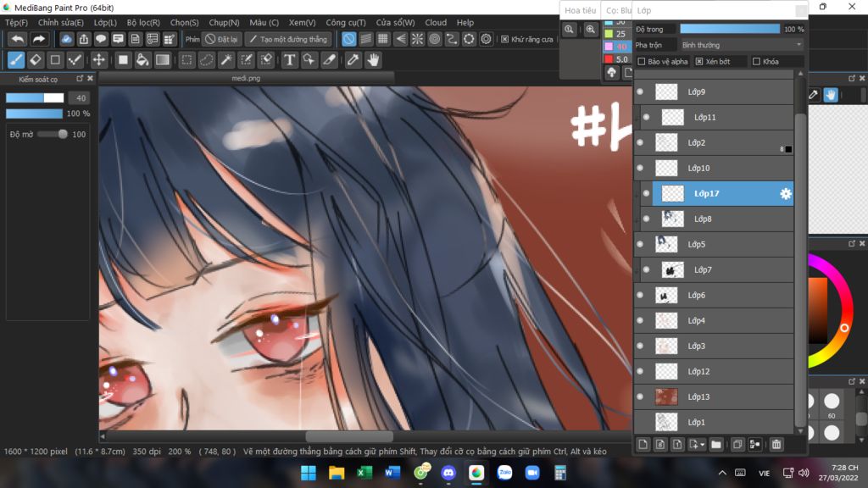The width and height of the screenshot is (868, 488).
Task: Open the Tệp(F) menu
Action: (16, 23)
